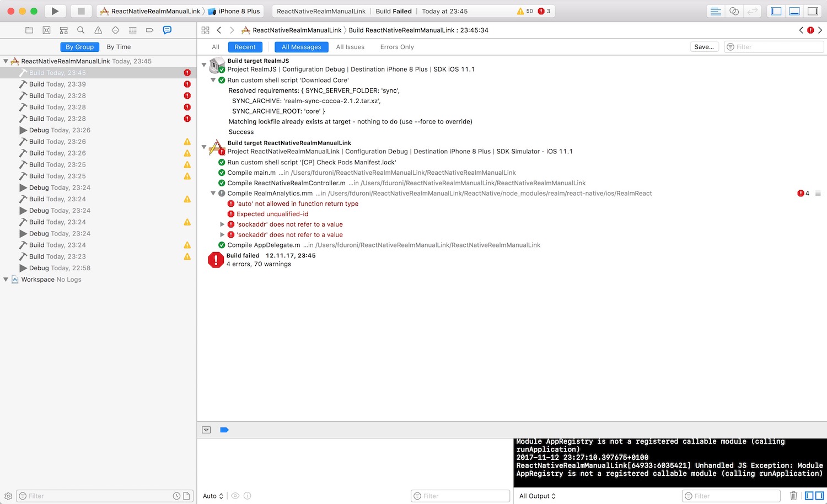Select the Recent filter tab
827x504 pixels.
(245, 47)
